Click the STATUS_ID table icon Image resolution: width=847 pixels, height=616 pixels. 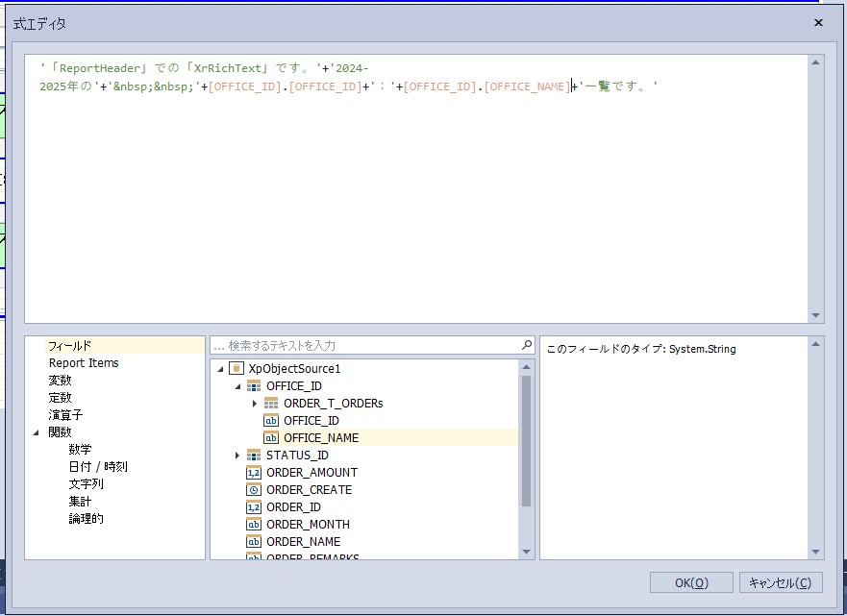[x=254, y=456]
